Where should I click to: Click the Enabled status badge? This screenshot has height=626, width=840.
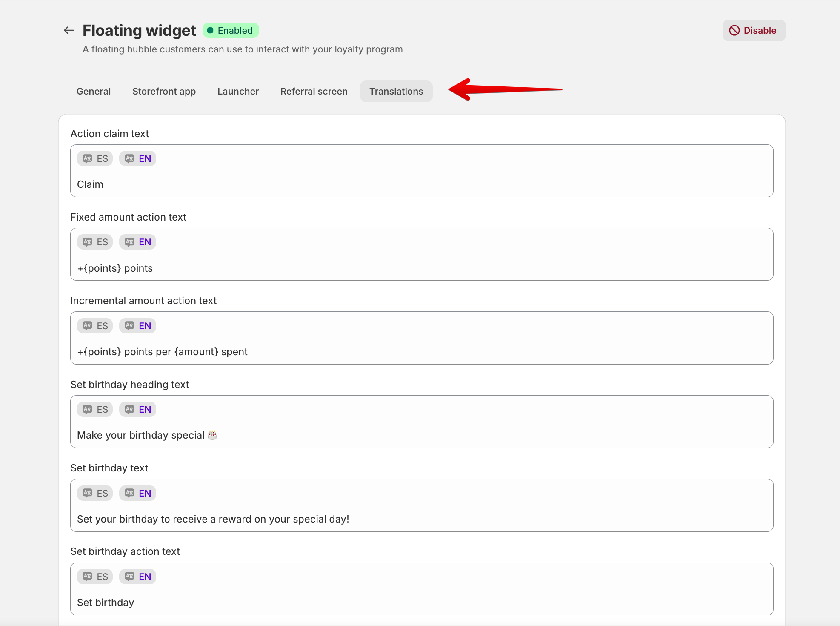(230, 30)
